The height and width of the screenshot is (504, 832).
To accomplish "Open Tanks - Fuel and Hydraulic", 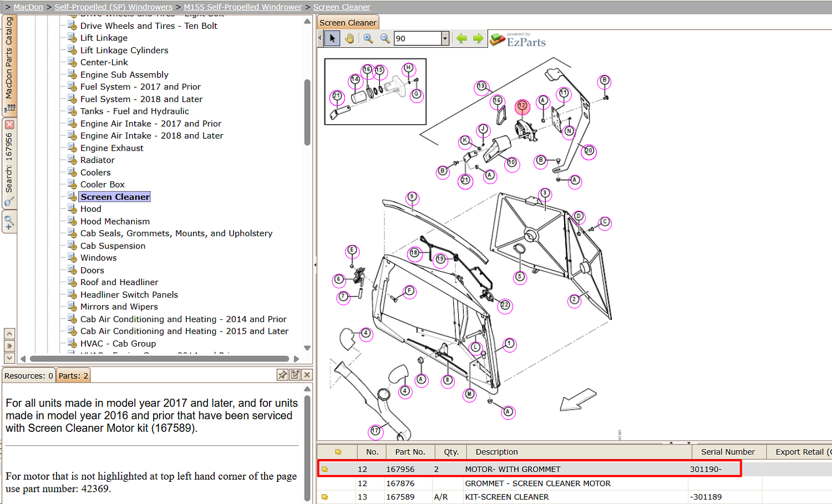I will [x=135, y=111].
